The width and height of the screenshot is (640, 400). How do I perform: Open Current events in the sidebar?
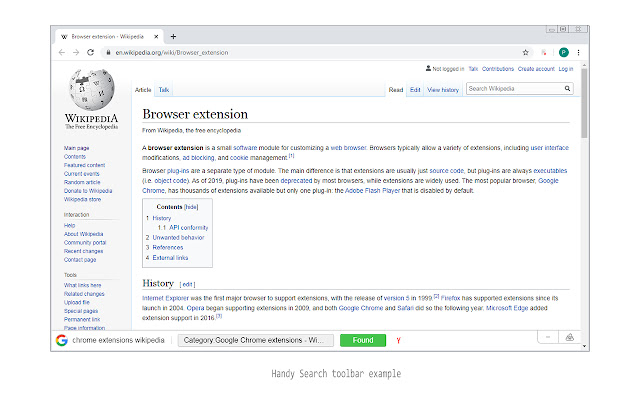(x=81, y=174)
